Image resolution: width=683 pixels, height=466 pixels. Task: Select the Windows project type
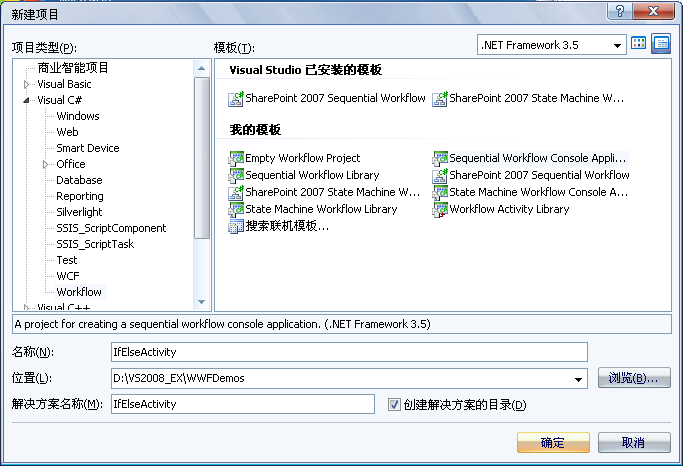[78, 116]
